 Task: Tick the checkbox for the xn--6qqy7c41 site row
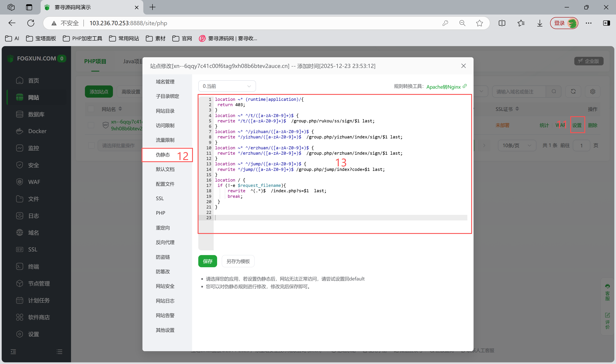pyautogui.click(x=91, y=125)
